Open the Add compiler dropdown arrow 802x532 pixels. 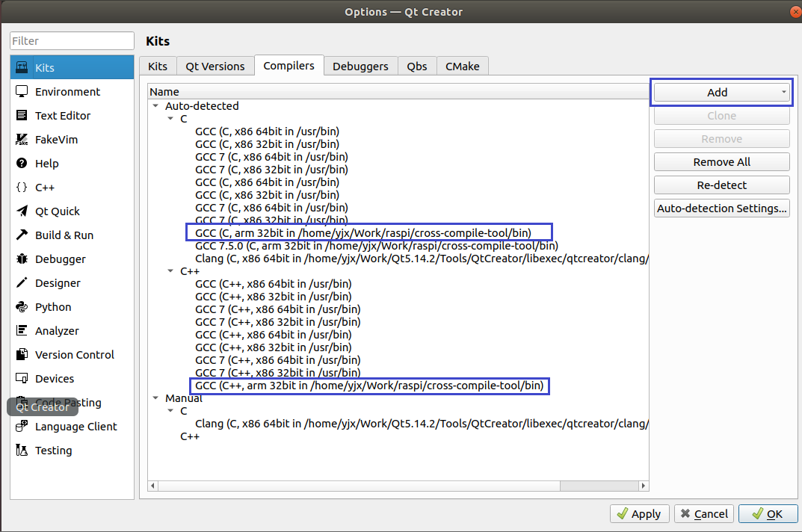783,92
